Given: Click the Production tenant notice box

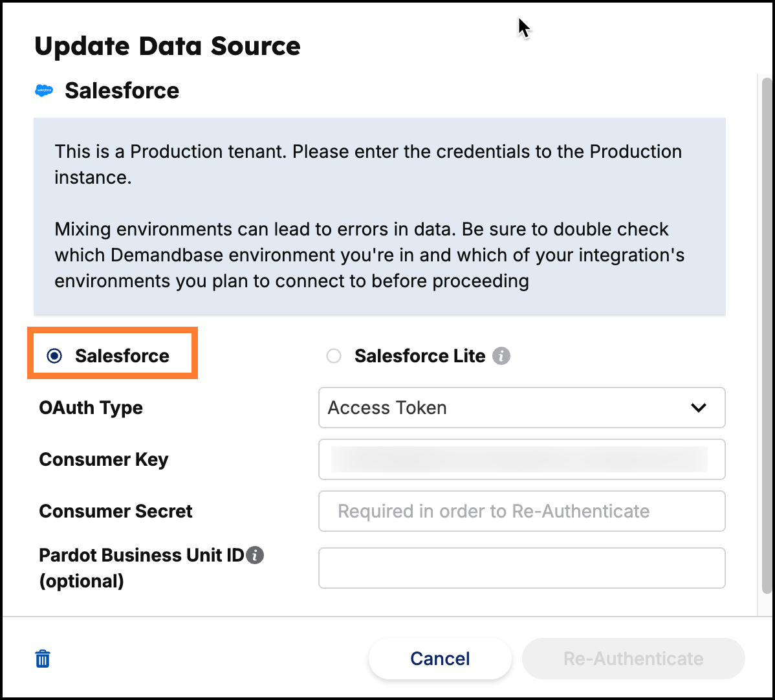Looking at the screenshot, I should point(380,216).
